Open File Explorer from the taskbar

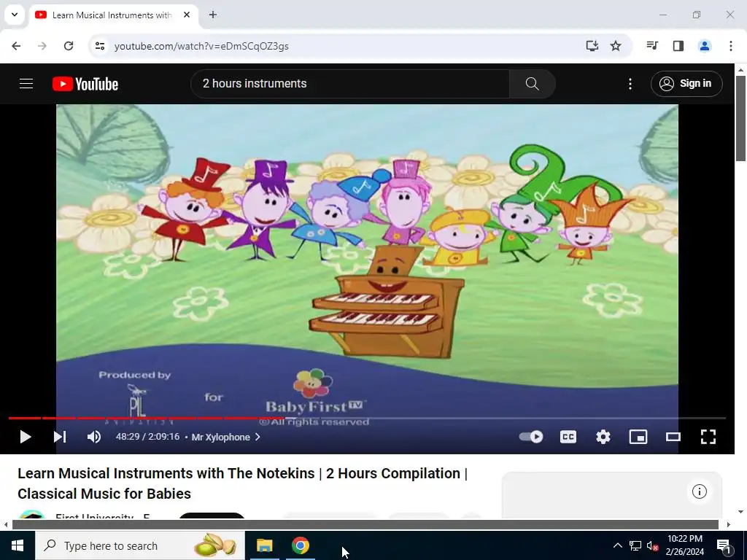coord(264,545)
